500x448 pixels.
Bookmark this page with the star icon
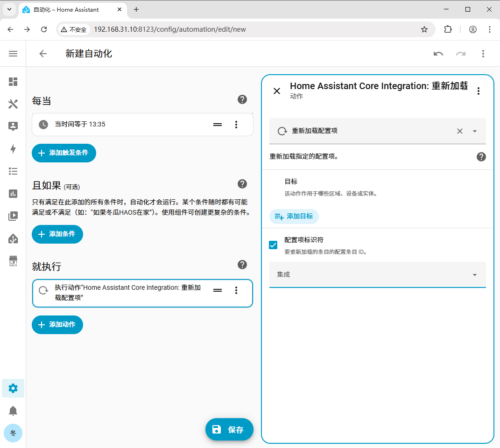click(x=424, y=29)
